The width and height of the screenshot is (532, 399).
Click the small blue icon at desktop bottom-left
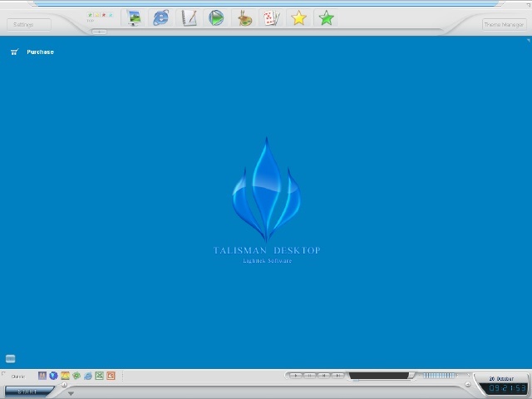click(x=11, y=358)
